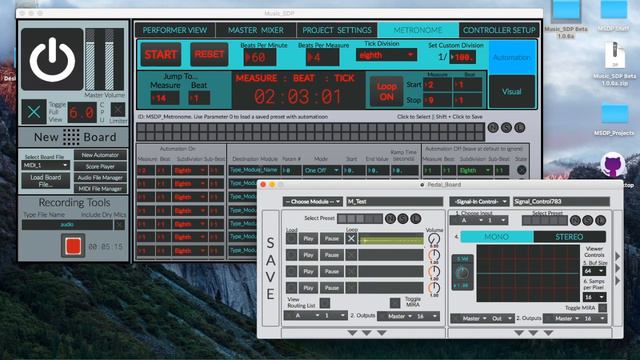Select the Visual side tab
The image size is (640, 360).
(x=512, y=91)
